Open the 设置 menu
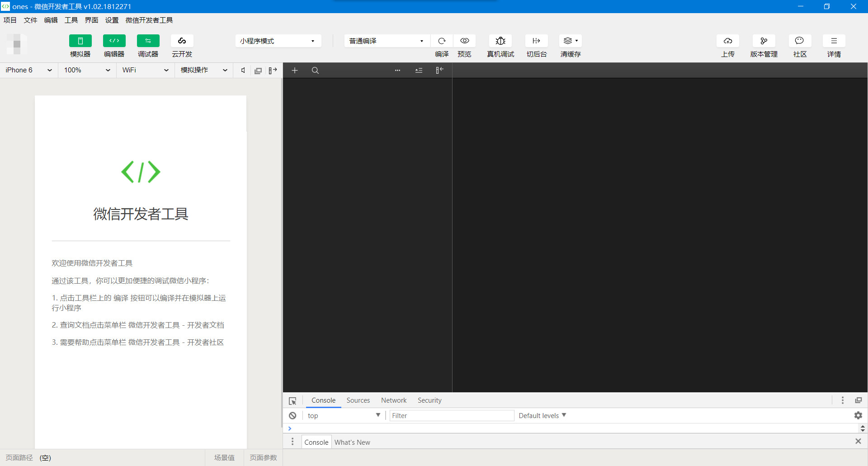The width and height of the screenshot is (868, 466). point(112,20)
